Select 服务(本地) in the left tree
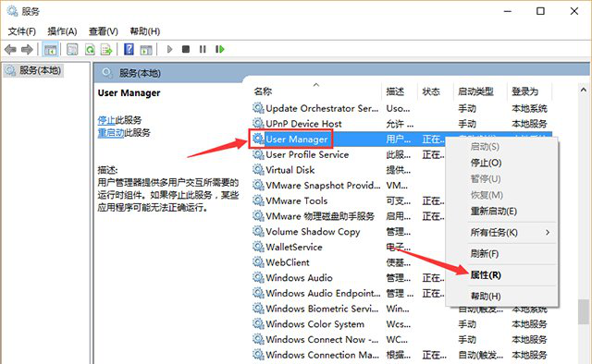592x364 pixels. pyautogui.click(x=33, y=70)
